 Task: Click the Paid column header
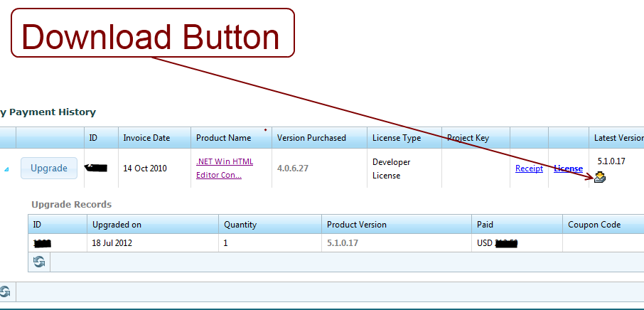click(x=485, y=225)
